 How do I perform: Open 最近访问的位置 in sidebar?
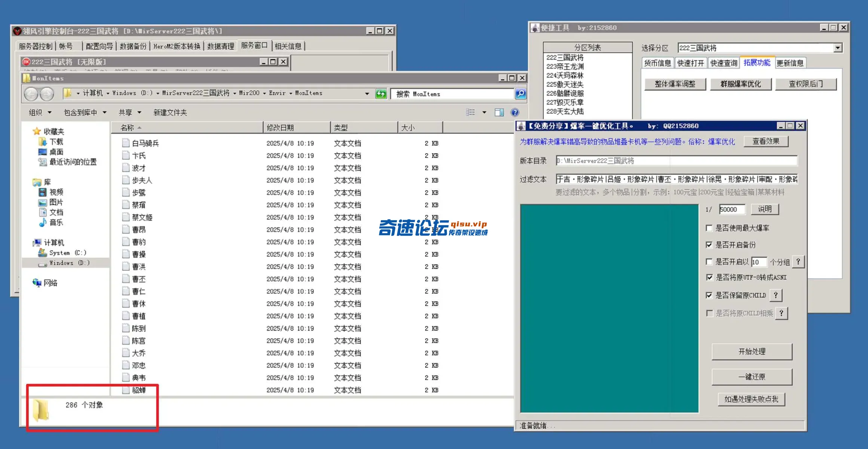coord(68,162)
